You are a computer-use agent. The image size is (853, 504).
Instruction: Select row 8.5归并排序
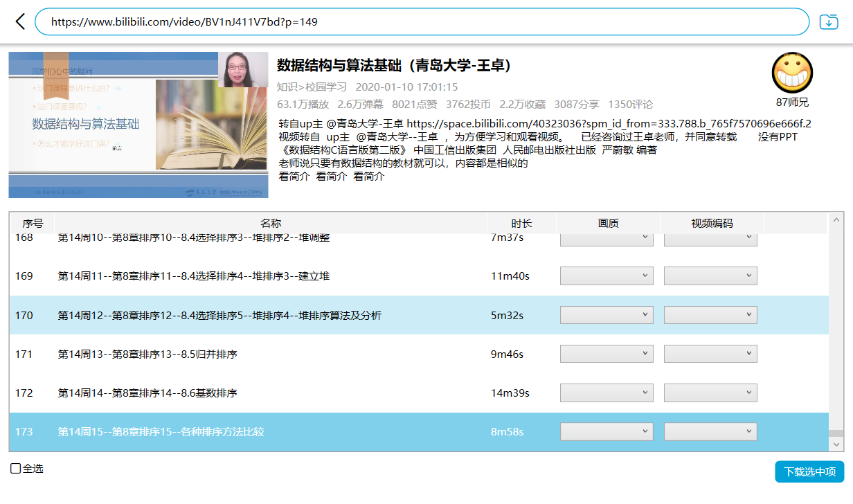[419, 354]
